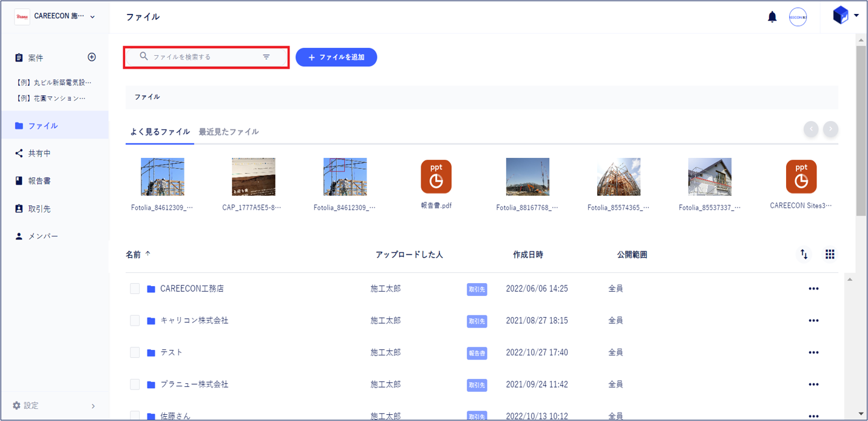Switch to grid view icon
This screenshot has width=868, height=421.
pos(830,255)
